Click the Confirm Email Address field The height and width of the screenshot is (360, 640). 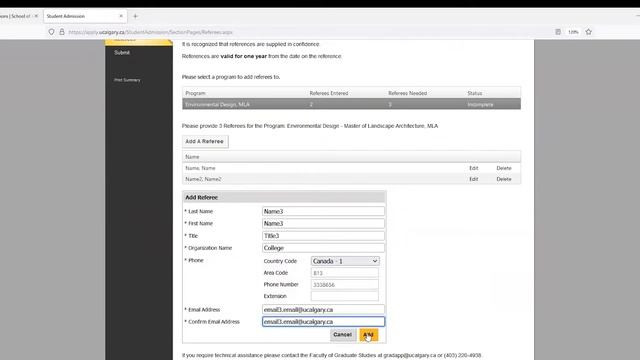click(323, 322)
